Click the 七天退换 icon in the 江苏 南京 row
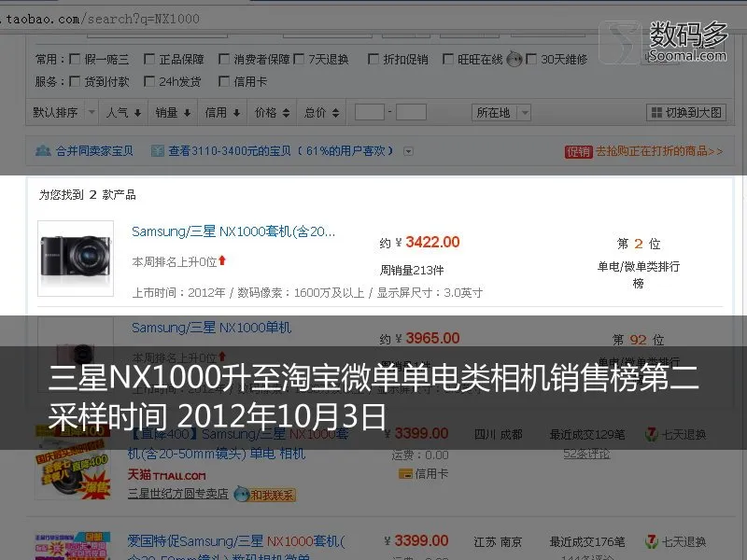 click(651, 541)
